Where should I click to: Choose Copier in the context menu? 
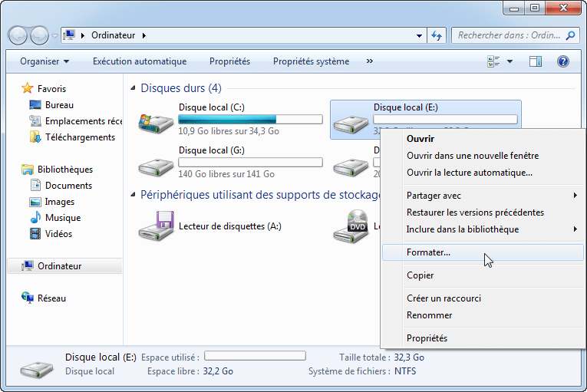(483, 275)
